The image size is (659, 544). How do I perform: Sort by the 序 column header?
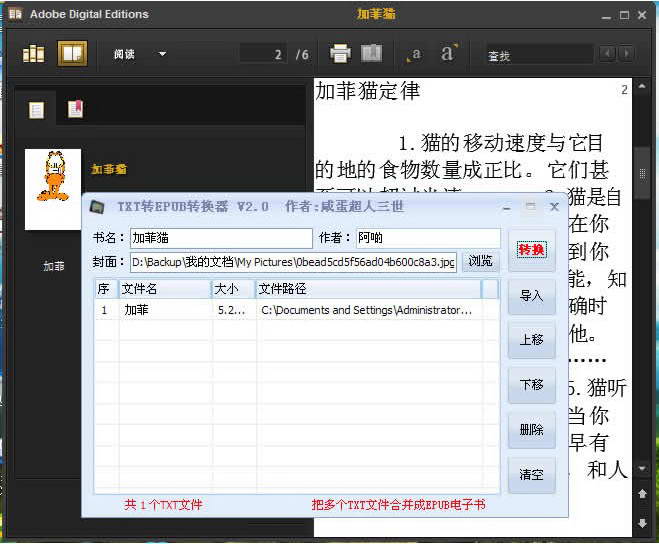point(106,289)
